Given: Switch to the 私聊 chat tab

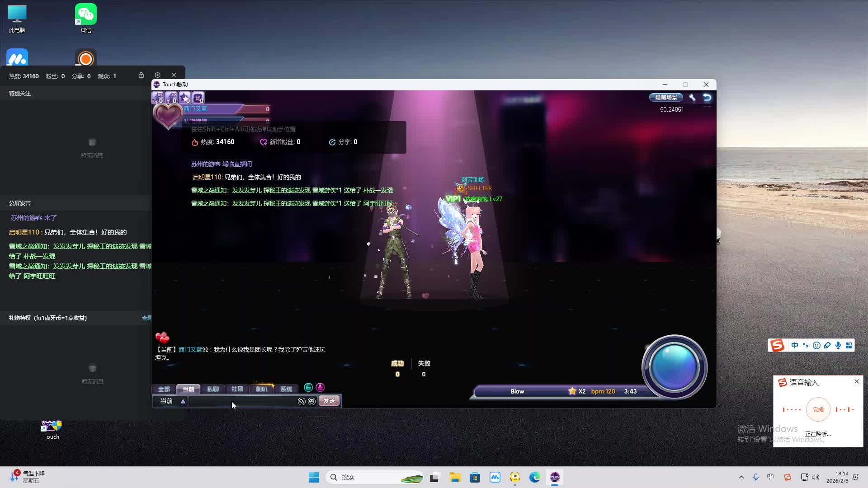Looking at the screenshot, I should pos(212,389).
